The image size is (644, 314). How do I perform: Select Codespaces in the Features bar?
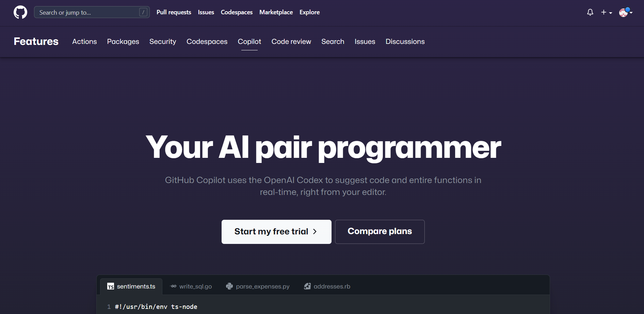(x=207, y=42)
